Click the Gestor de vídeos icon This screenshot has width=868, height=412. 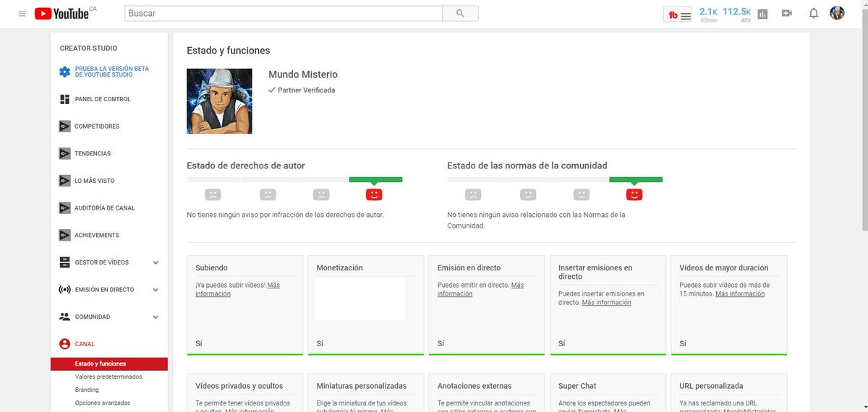[65, 262]
